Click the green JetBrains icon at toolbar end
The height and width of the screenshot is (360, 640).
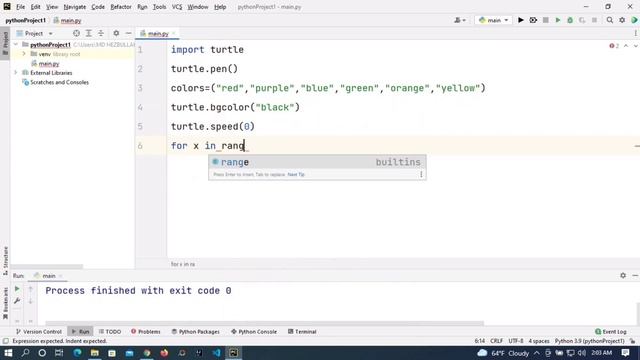634,20
